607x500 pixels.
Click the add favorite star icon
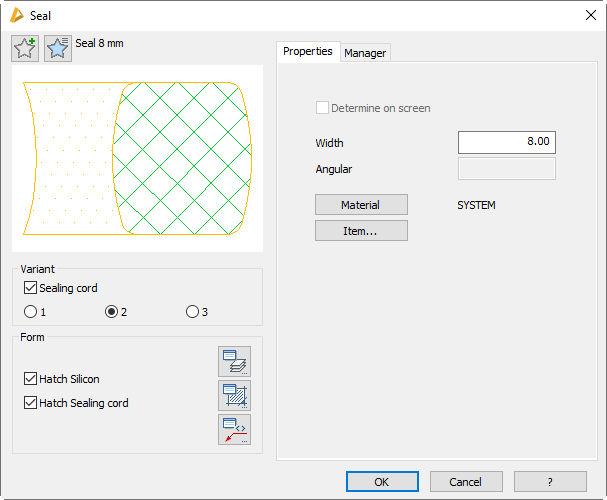(25, 48)
